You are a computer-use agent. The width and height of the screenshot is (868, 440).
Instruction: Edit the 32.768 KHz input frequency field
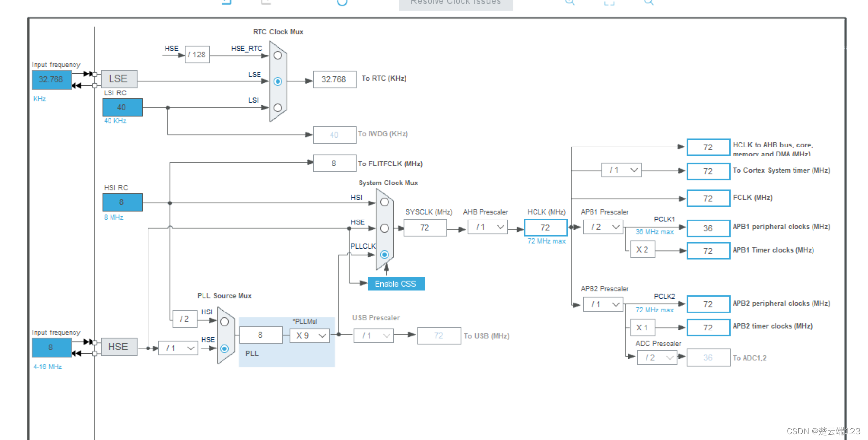click(x=52, y=80)
